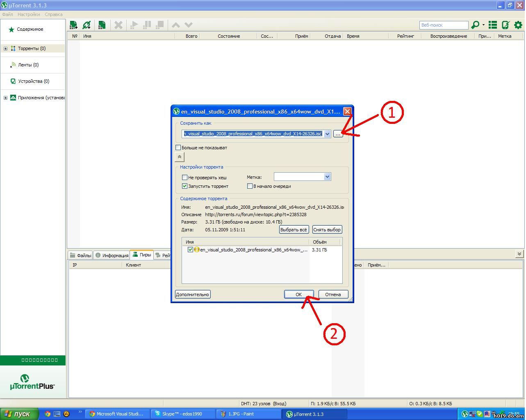Switch to Skype edos1990 taskbar window
The width and height of the screenshot is (526, 420).
click(182, 414)
